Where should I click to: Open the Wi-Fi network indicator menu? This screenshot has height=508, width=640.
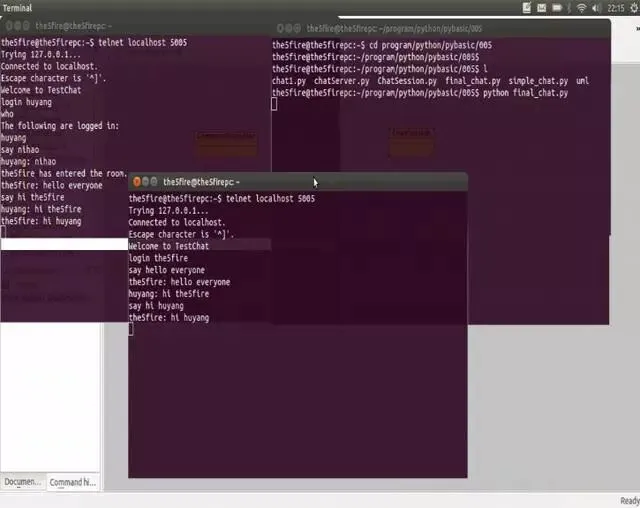tap(582, 8)
